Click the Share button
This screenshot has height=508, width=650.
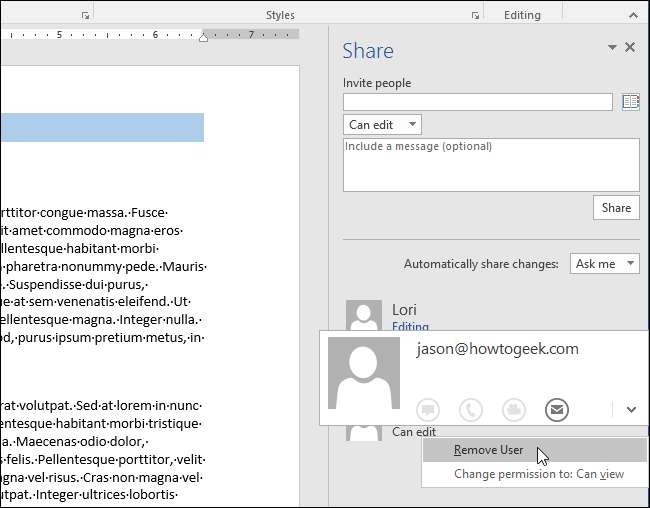click(616, 208)
